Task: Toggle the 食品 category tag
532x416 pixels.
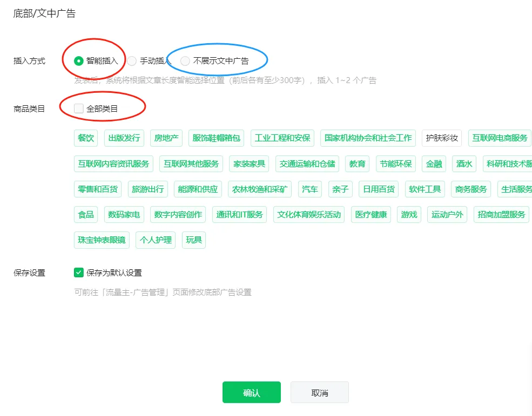Action: click(x=86, y=215)
